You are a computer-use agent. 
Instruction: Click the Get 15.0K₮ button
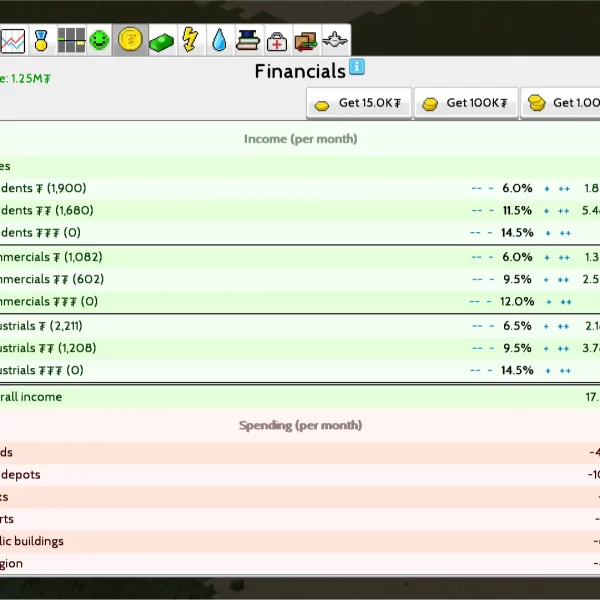(x=359, y=103)
